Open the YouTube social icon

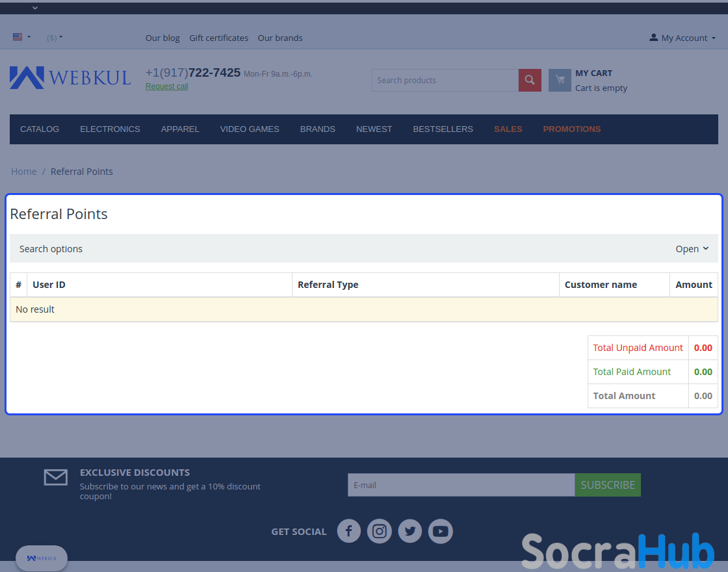pos(441,530)
